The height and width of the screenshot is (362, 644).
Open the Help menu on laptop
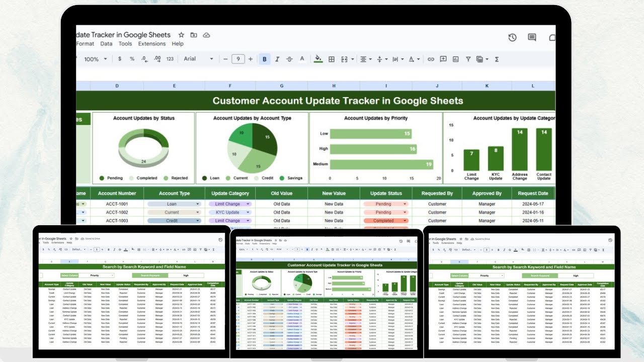point(178,44)
